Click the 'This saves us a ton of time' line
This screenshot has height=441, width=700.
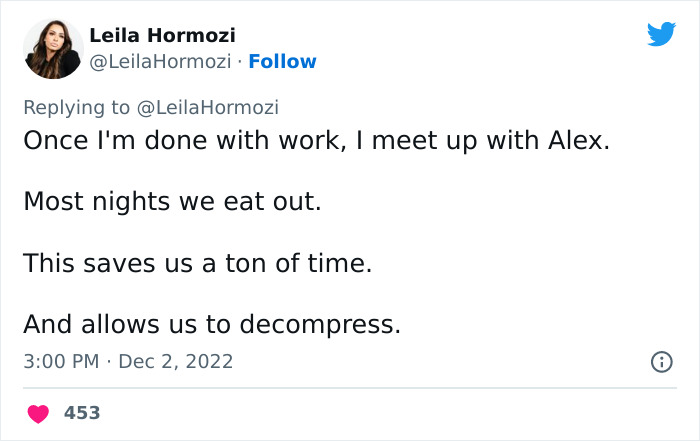pyautogui.click(x=198, y=263)
